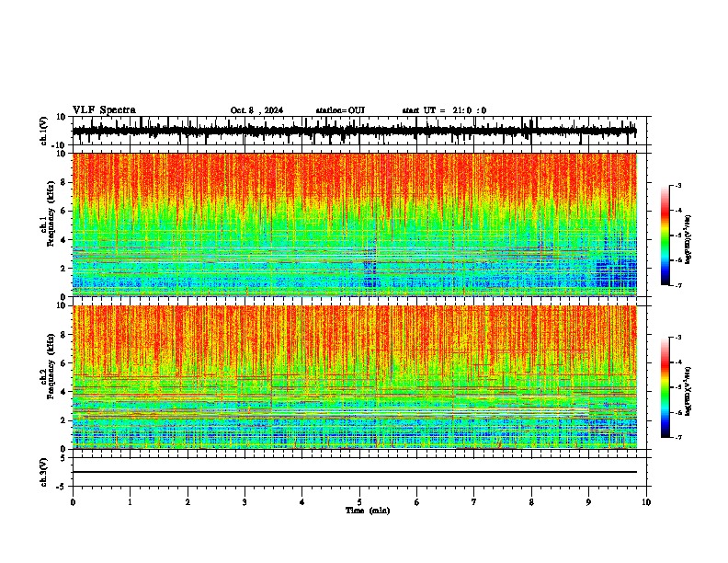The image size is (728, 563).
Task: Click the time axis tick label "1"
Action: [130, 502]
